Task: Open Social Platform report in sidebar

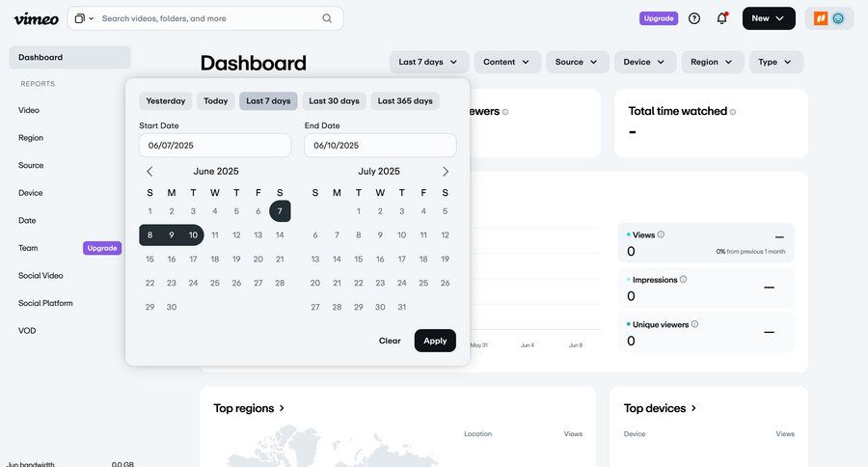Action: [45, 303]
